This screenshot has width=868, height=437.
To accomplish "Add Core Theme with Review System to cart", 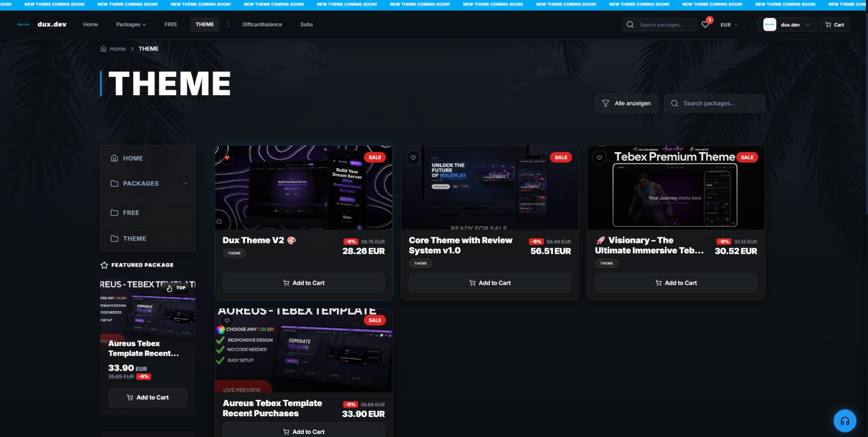I will click(x=490, y=283).
